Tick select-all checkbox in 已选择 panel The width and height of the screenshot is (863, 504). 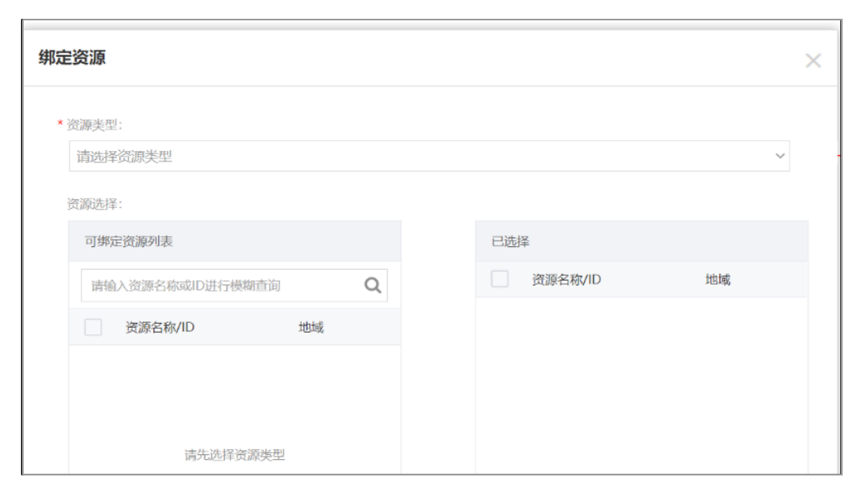[500, 279]
